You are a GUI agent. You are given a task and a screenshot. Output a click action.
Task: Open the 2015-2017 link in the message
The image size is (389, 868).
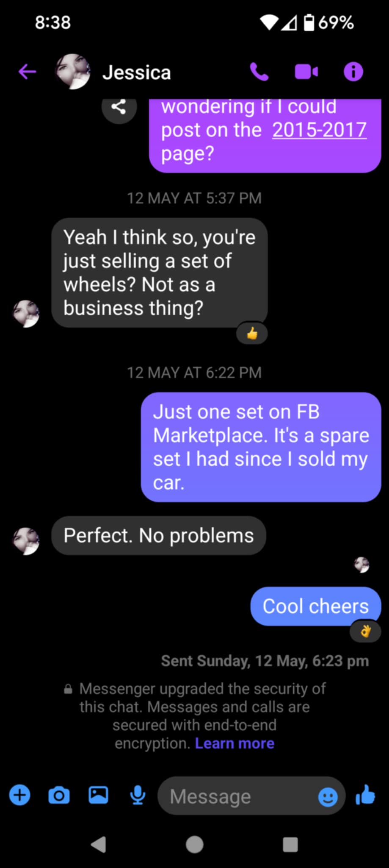click(x=319, y=130)
